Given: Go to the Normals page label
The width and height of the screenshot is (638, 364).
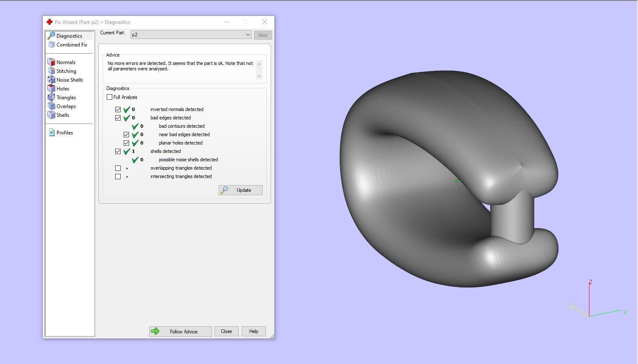Looking at the screenshot, I should tap(66, 62).
